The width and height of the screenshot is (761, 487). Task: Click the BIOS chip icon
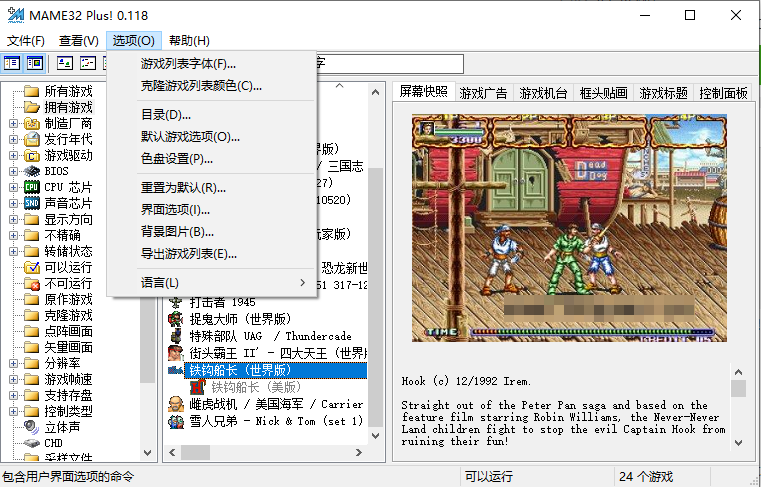click(32, 171)
